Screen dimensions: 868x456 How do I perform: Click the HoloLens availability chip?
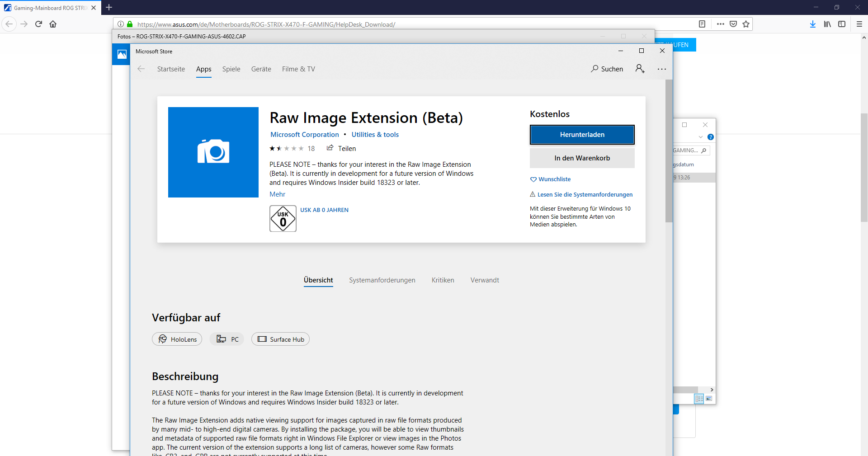click(177, 339)
